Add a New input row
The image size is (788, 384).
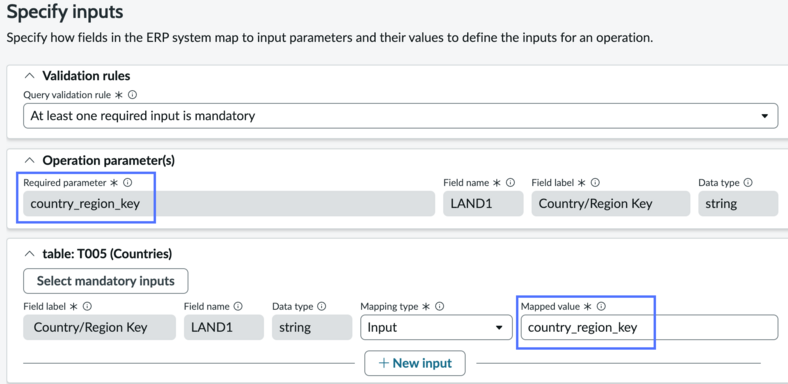415,363
